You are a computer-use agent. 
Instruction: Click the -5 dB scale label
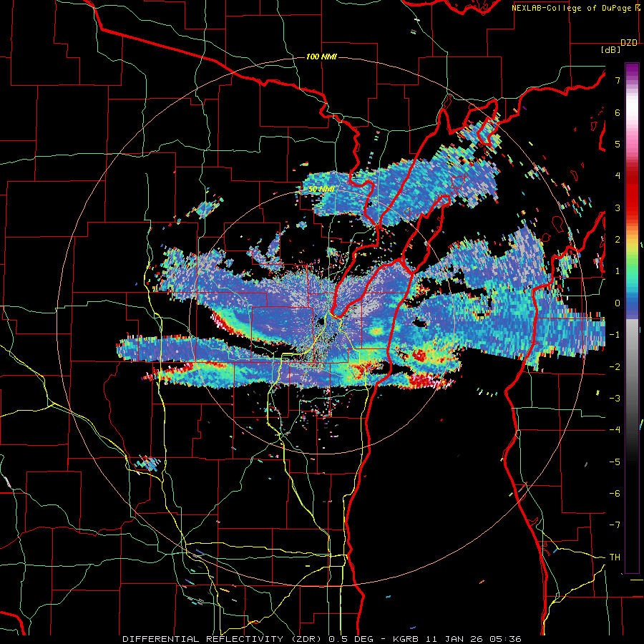[x=615, y=462]
